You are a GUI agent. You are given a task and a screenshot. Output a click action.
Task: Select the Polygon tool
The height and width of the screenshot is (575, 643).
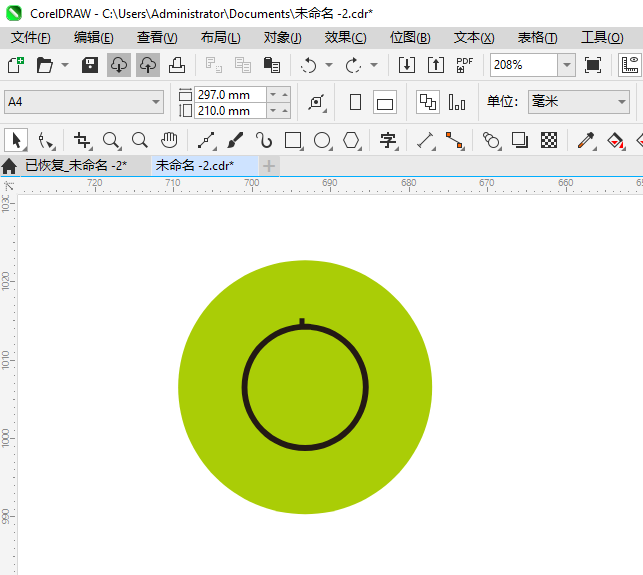click(351, 141)
